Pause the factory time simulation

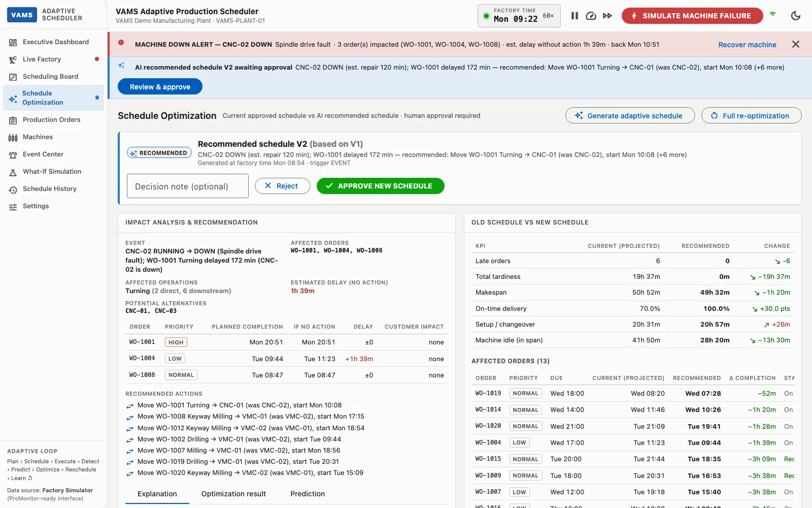coord(574,16)
